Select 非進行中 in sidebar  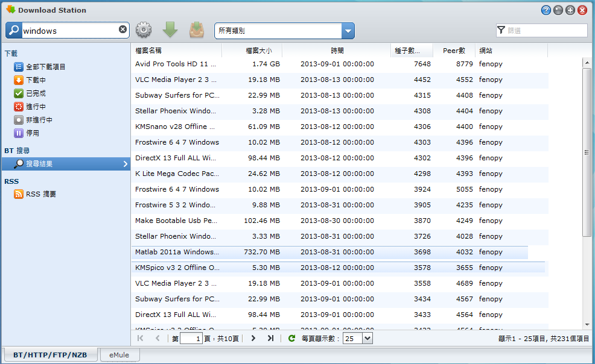33,120
